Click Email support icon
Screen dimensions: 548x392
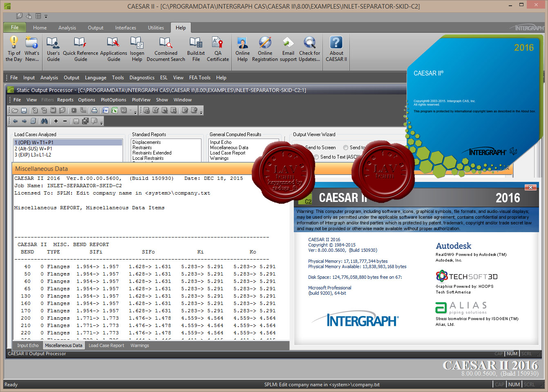pos(288,48)
